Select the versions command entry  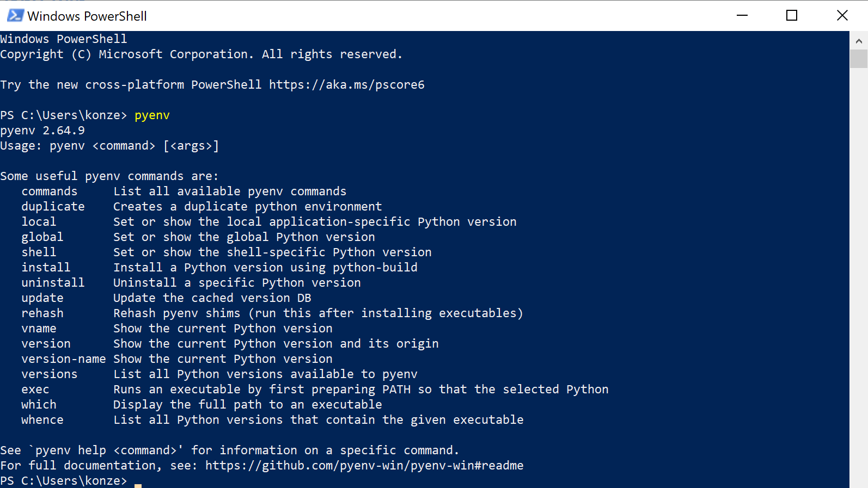49,374
